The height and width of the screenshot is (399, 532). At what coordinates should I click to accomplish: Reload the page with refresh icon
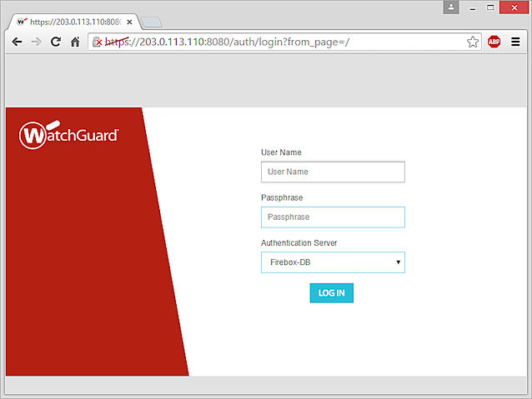(x=56, y=42)
